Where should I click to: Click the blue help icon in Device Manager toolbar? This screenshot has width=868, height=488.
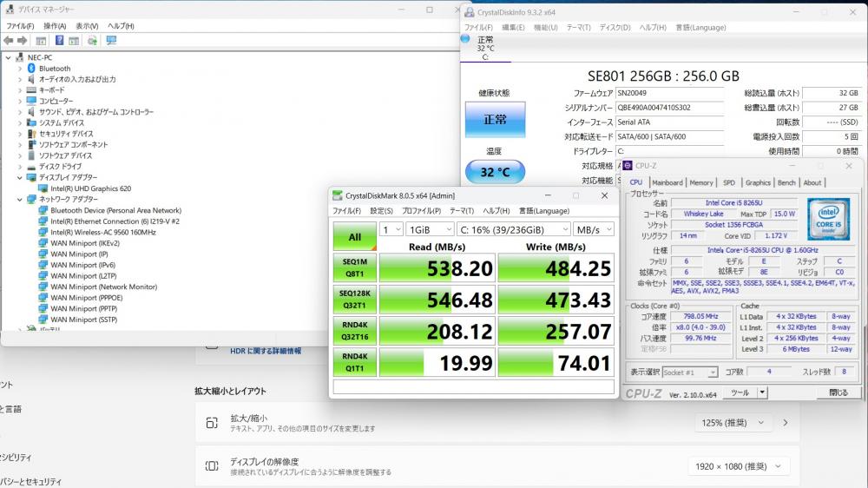[59, 41]
